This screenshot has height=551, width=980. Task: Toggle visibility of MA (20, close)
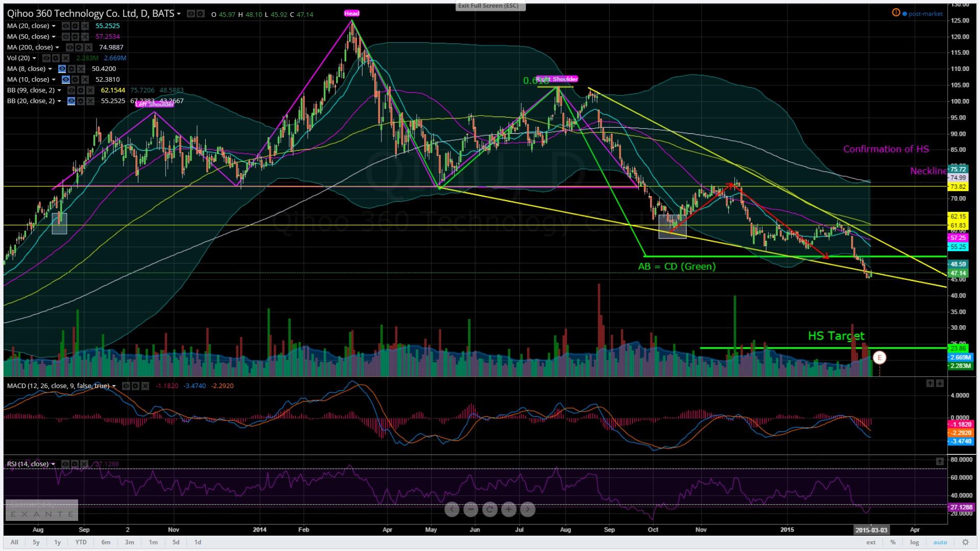pos(66,26)
